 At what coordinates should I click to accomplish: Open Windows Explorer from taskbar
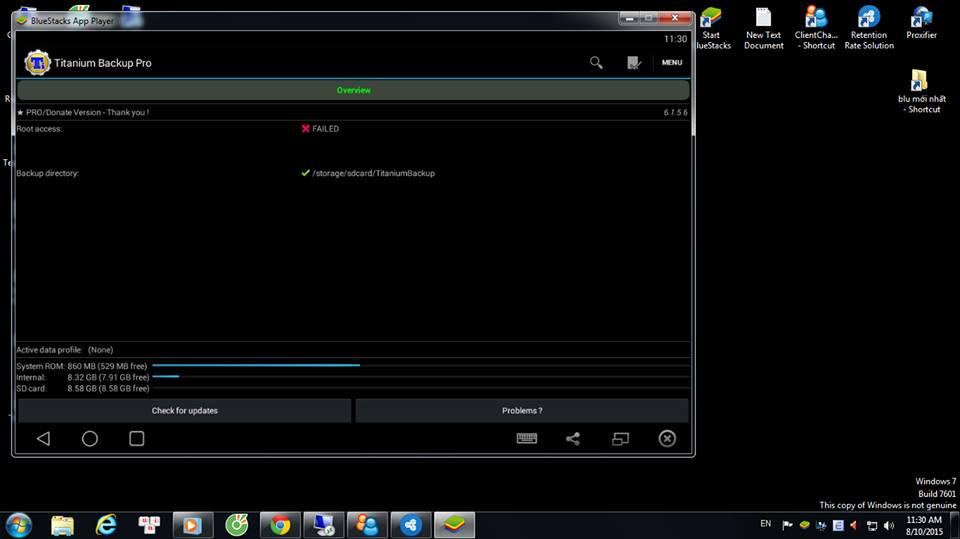62,525
